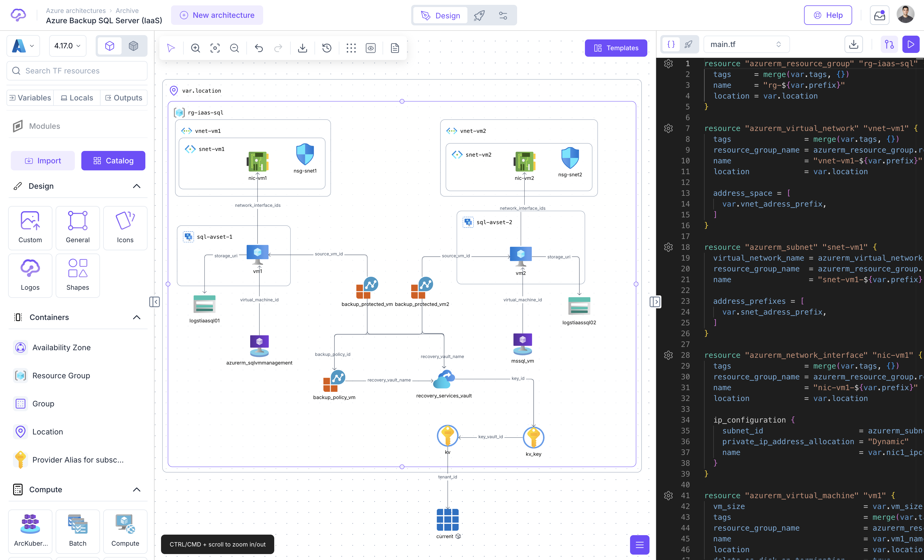Viewport: 924px width, 560px height.
Task: Collapse the Compute section in sidebar
Action: coord(137,490)
